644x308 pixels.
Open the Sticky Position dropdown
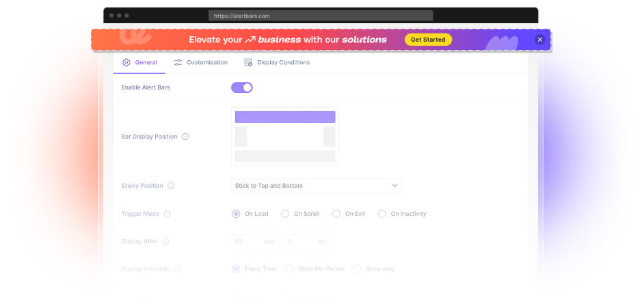[317, 186]
